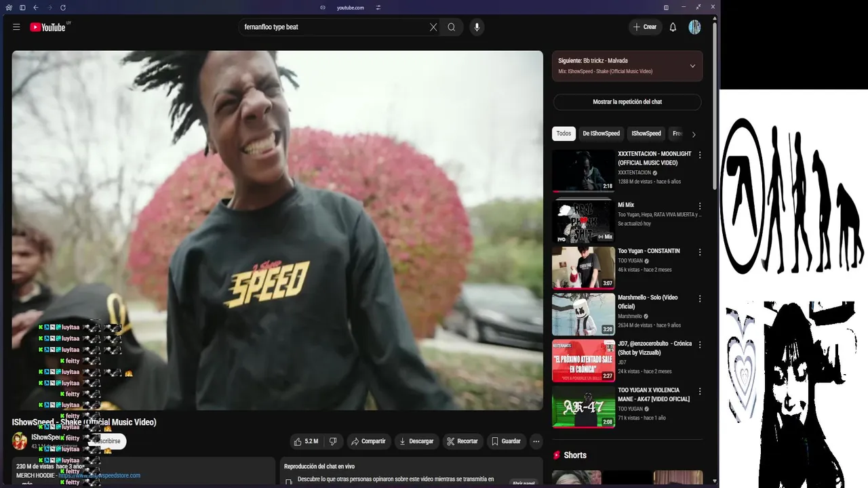Toggle the browser sidebar panel icon
The image size is (868, 488).
click(x=22, y=7)
